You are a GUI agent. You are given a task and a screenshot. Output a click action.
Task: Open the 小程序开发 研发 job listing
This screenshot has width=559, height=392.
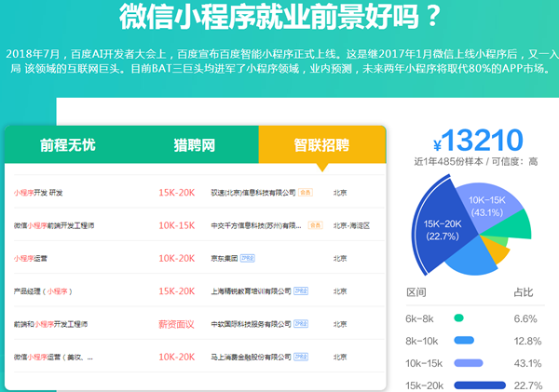point(38,193)
